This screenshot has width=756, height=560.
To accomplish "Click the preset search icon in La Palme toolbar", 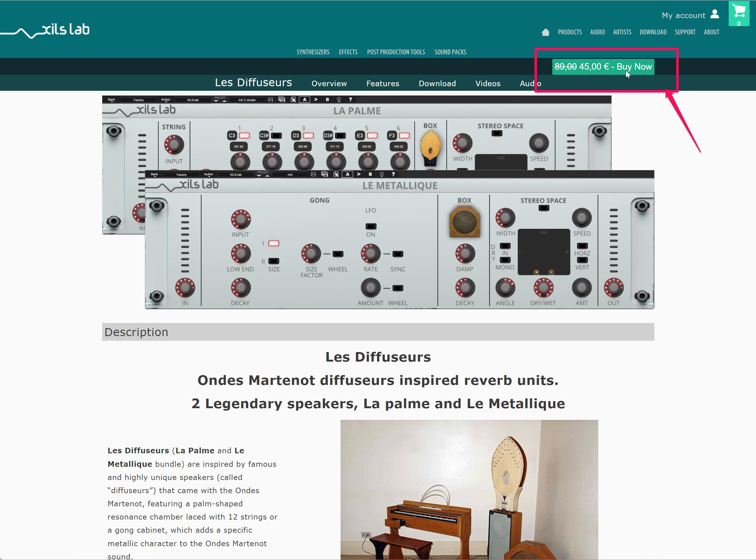I will 293,99.
